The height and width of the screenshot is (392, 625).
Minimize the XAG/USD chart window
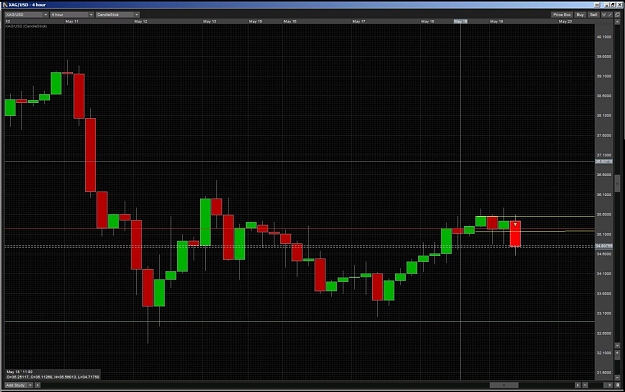click(x=607, y=5)
